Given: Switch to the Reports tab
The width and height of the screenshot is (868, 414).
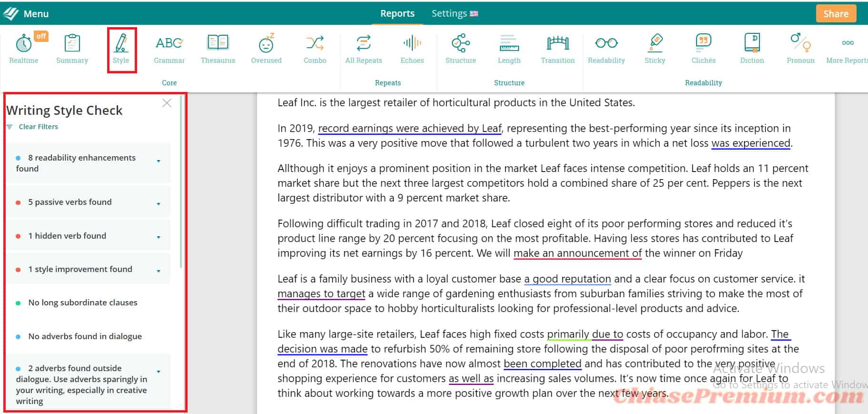Looking at the screenshot, I should 397,13.
